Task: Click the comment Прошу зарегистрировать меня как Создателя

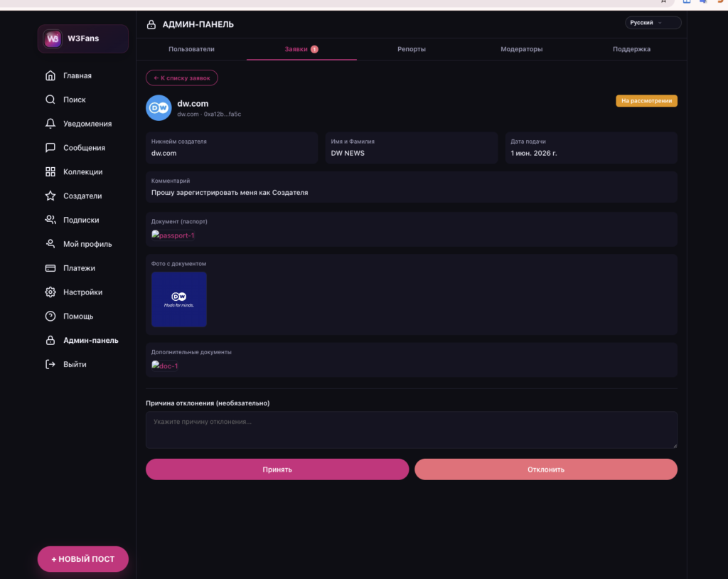Action: click(x=230, y=192)
